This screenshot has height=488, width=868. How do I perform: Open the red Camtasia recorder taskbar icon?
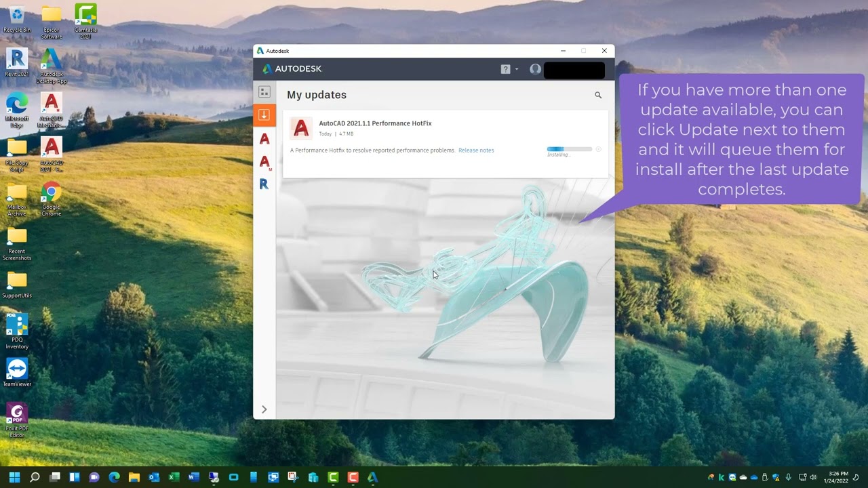pos(353,477)
